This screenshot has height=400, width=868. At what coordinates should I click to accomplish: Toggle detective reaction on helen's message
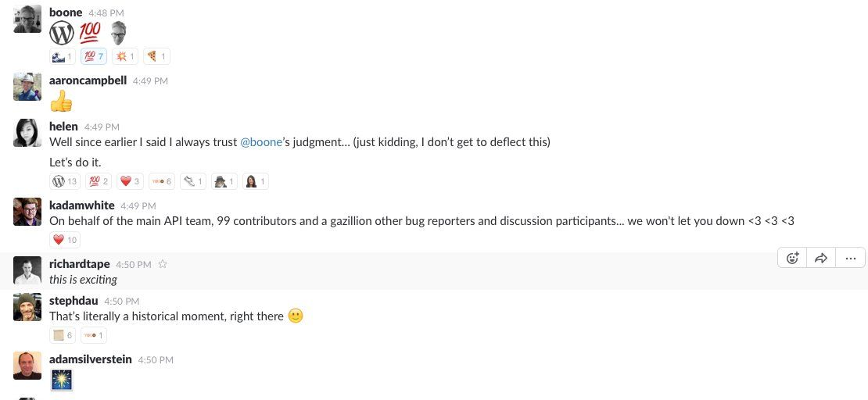tap(224, 181)
